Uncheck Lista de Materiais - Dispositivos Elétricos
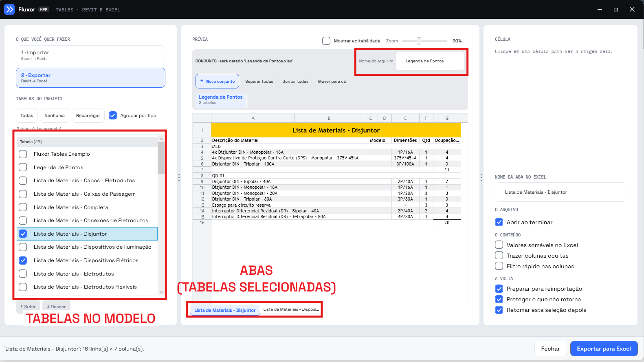The image size is (644, 362). [23, 260]
